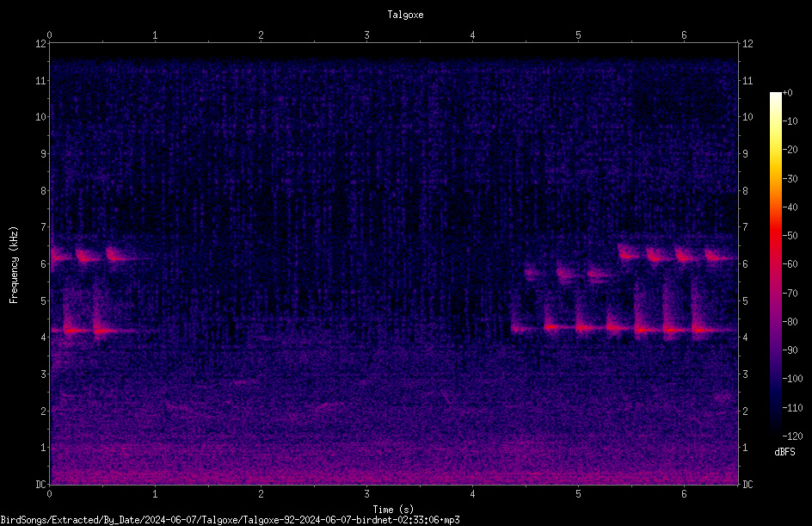Click the 1 second tick on top axis
This screenshot has height=526, width=812.
pyautogui.click(x=155, y=35)
